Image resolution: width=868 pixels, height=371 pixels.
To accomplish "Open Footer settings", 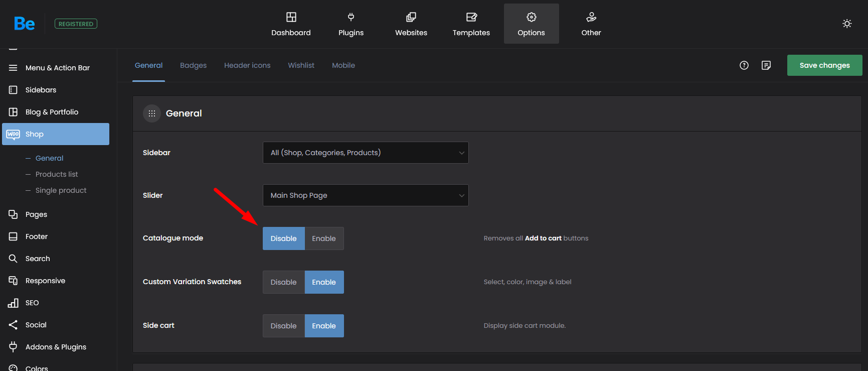I will [x=56, y=236].
